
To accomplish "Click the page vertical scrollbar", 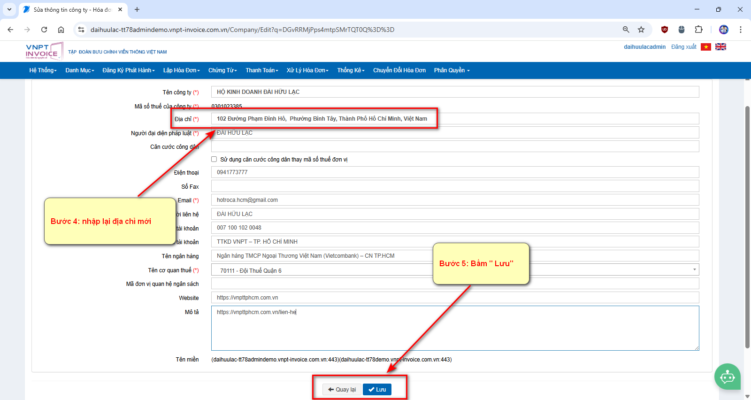I will pos(747,225).
